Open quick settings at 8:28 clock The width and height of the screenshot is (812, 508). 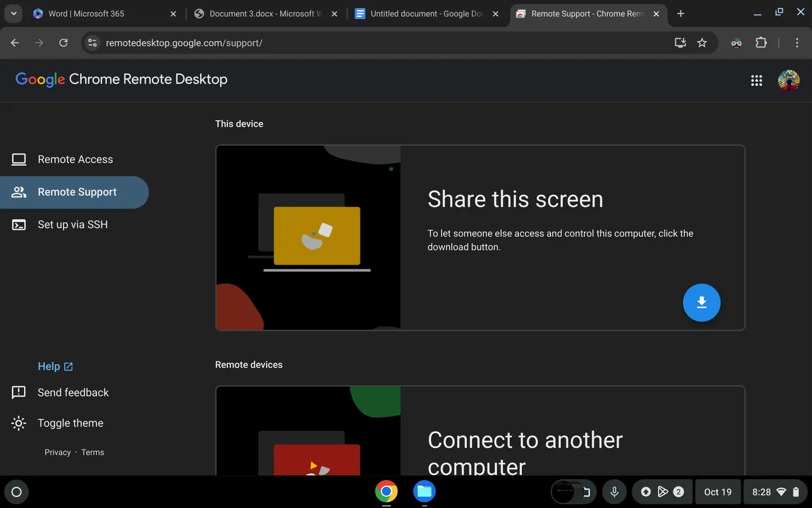pyautogui.click(x=775, y=492)
